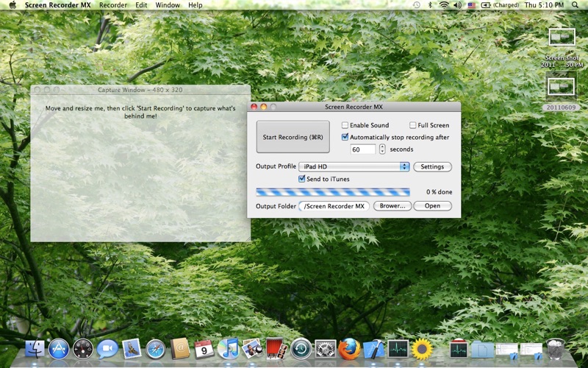Enable the Enable Sound checkbox

pyautogui.click(x=345, y=125)
